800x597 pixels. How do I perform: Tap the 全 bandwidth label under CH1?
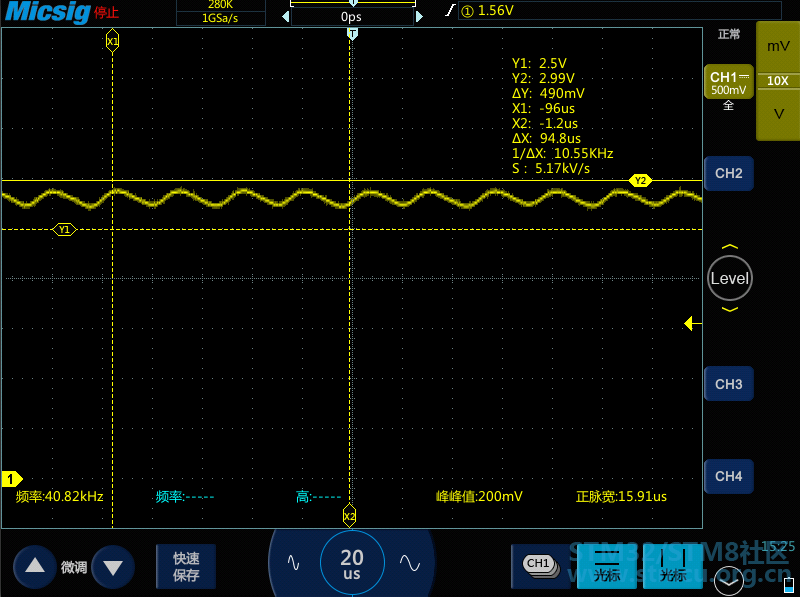pyautogui.click(x=728, y=106)
